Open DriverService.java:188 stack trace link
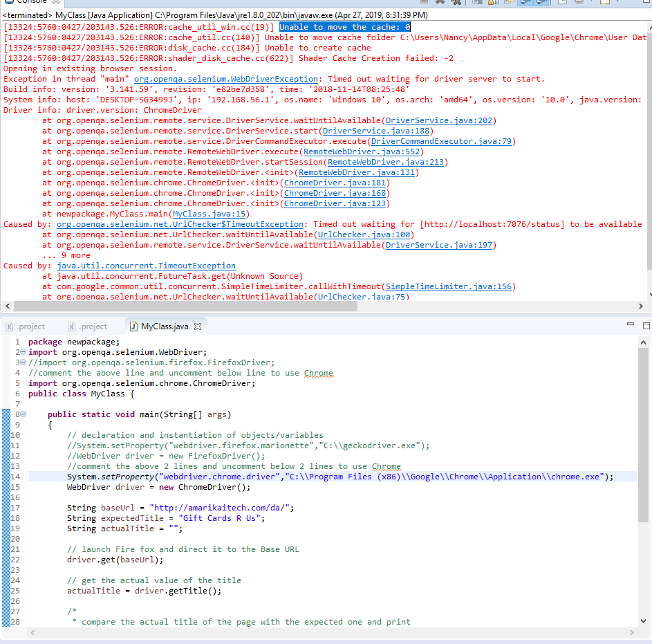This screenshot has height=644, width=652. tap(376, 131)
